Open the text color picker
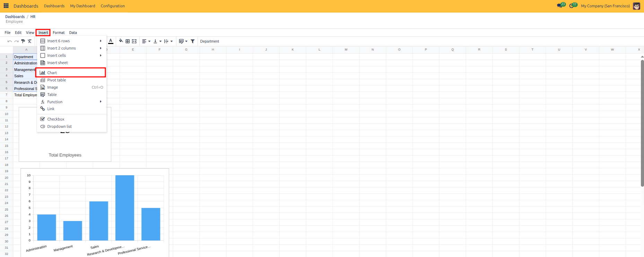This screenshot has width=644, height=257. pos(111,41)
